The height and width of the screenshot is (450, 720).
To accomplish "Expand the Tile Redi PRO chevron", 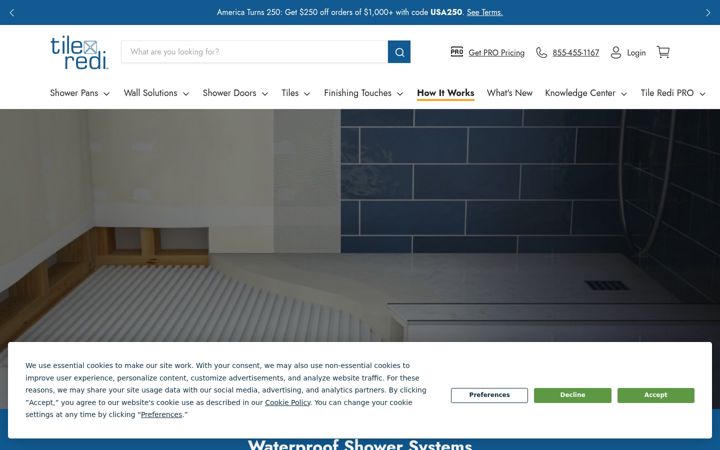I will 703,94.
